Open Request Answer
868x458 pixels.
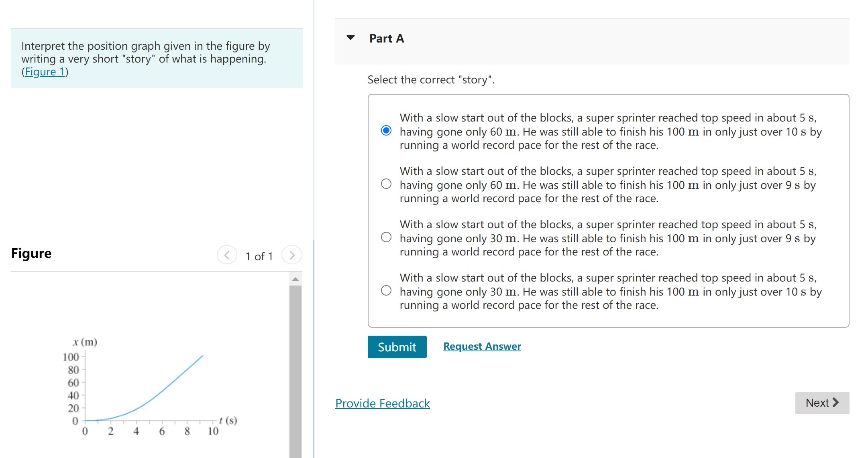click(481, 346)
